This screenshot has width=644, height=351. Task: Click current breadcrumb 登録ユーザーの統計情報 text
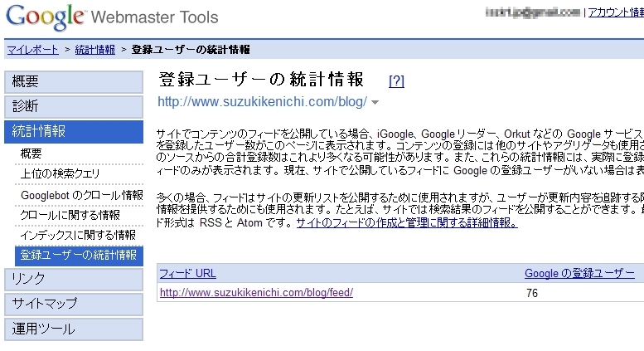[191, 50]
